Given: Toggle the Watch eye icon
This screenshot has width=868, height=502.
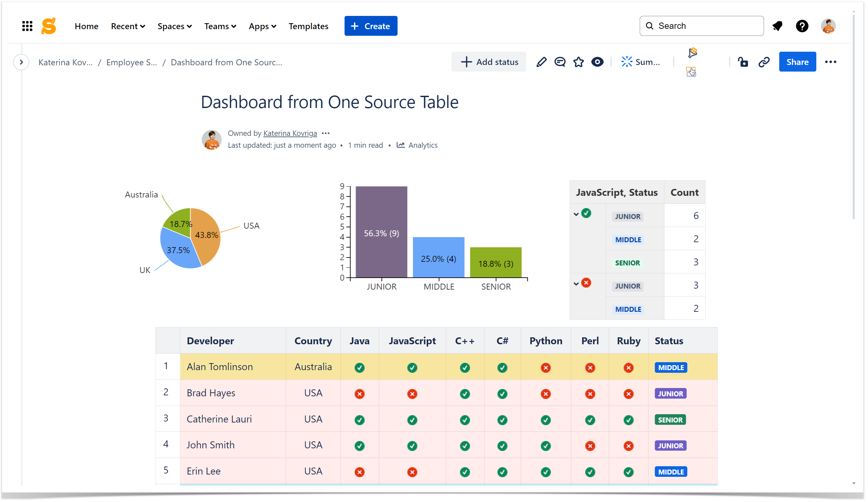Looking at the screenshot, I should tap(597, 62).
